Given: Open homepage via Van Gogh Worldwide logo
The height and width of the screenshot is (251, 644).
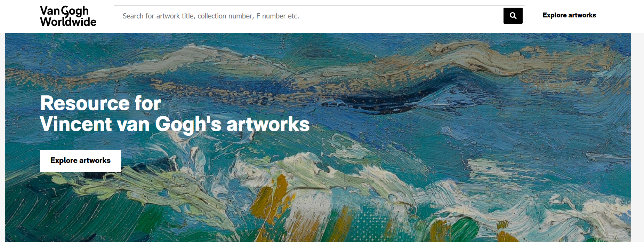Looking at the screenshot, I should tap(68, 16).
